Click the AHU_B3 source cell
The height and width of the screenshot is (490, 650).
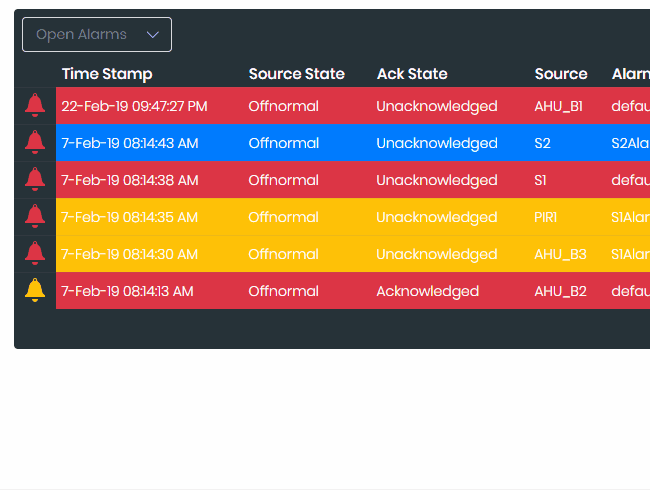560,254
